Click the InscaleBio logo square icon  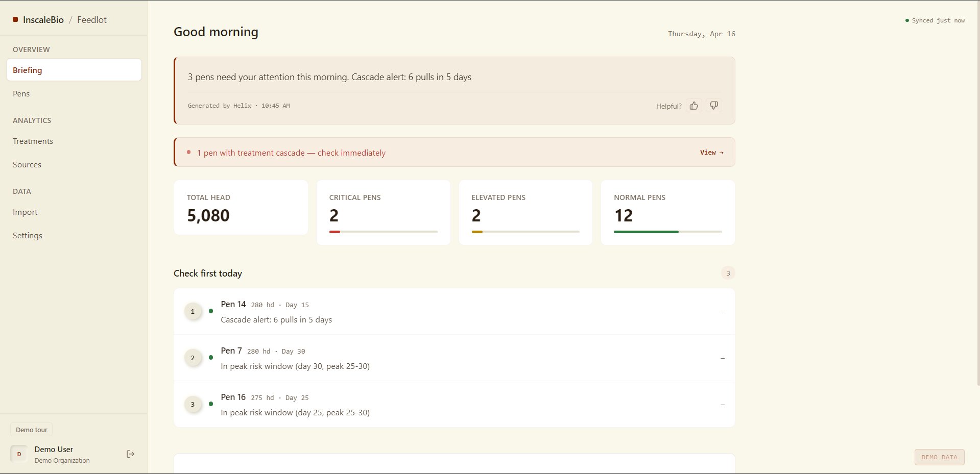(x=15, y=19)
